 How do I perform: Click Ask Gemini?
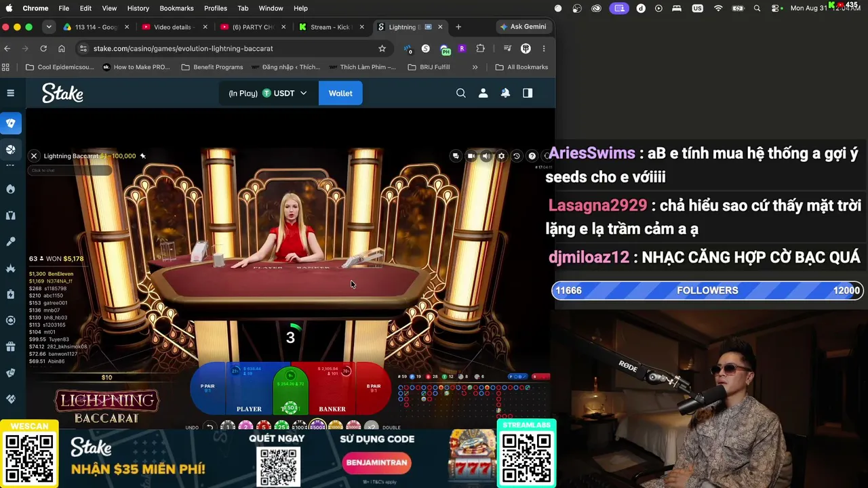tap(523, 27)
